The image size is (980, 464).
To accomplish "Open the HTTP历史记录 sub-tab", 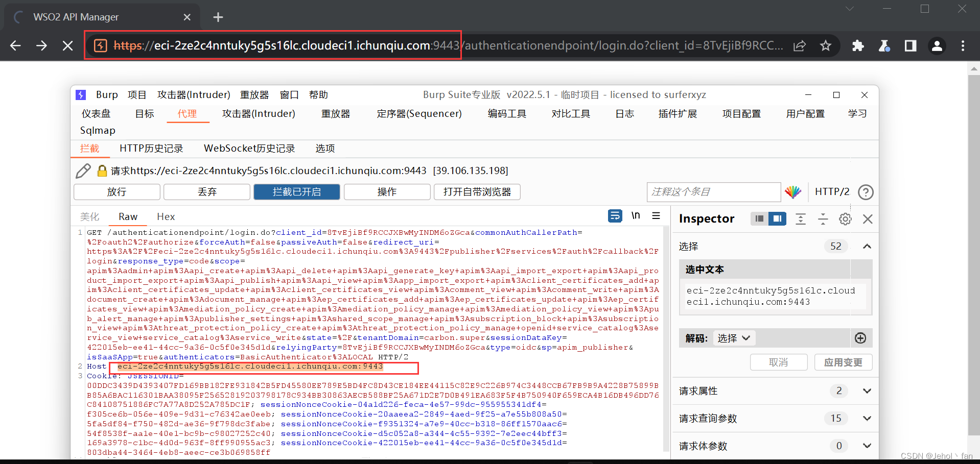I will coord(151,149).
